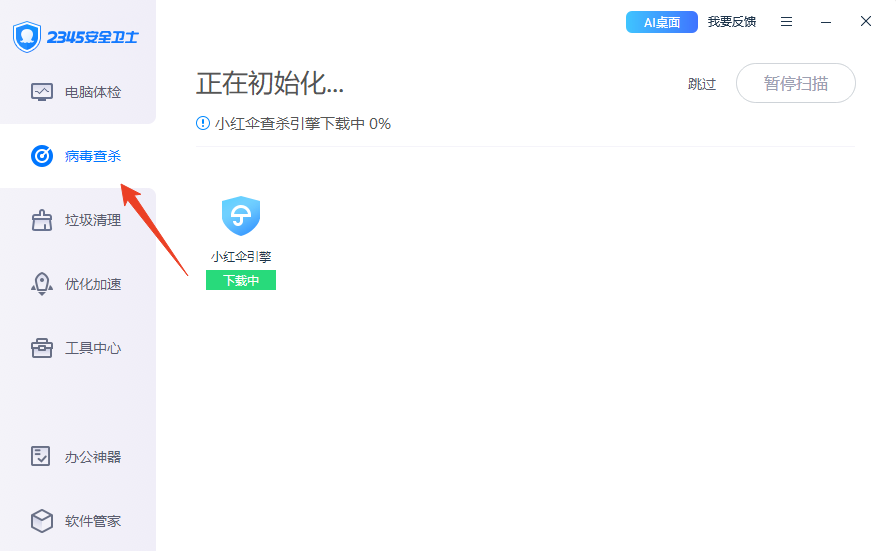Screen dimensions: 896x551
Task: Open the 我要反馈 feedback link
Action: click(x=731, y=22)
